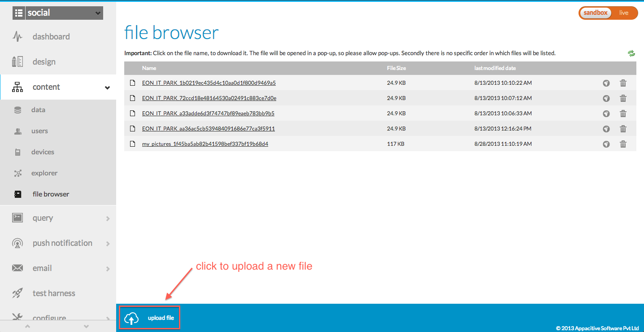This screenshot has width=644, height=332.
Task: Click the Name column header
Action: tap(149, 68)
